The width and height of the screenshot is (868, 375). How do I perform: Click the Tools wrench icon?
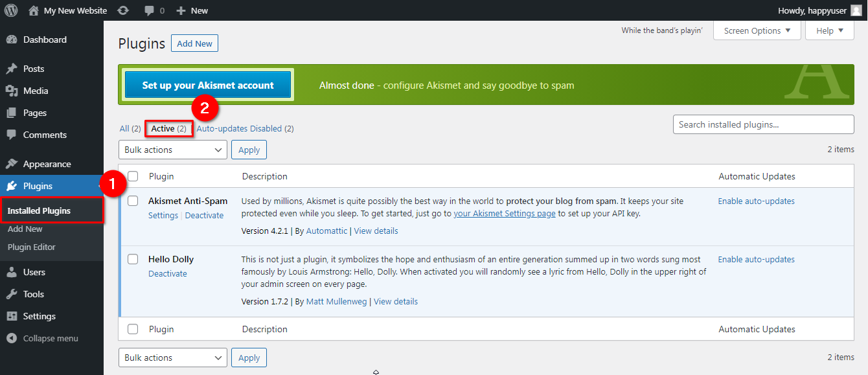point(12,294)
